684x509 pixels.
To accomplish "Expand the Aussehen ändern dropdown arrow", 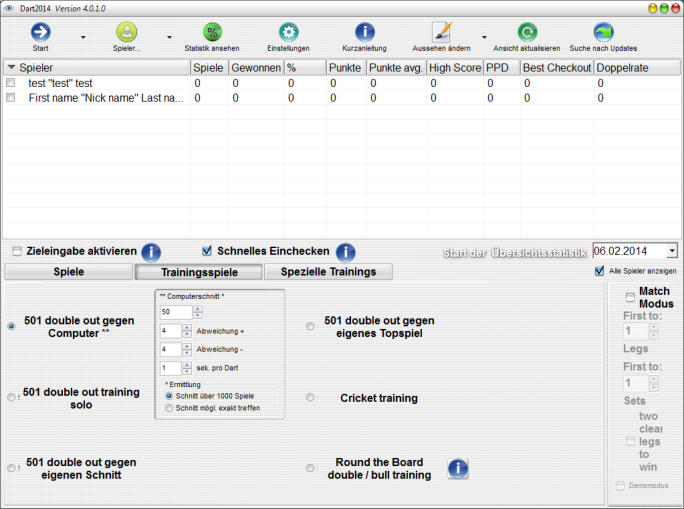I will 484,38.
